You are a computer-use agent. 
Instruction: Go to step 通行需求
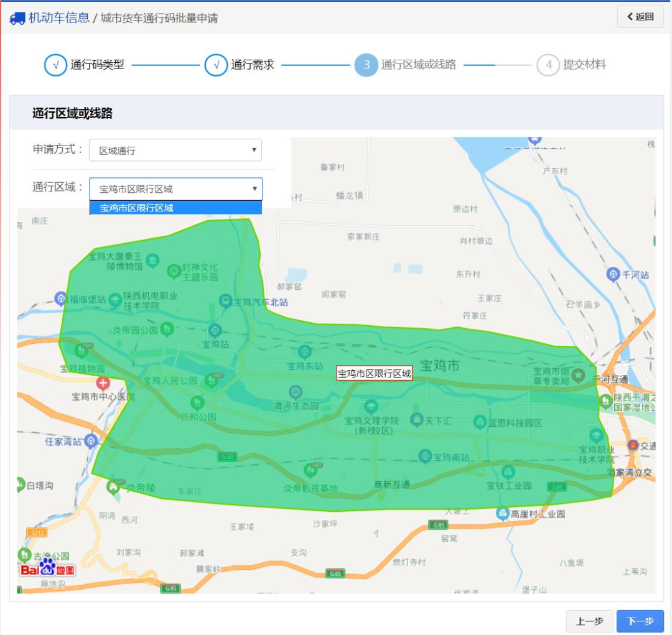(216, 65)
